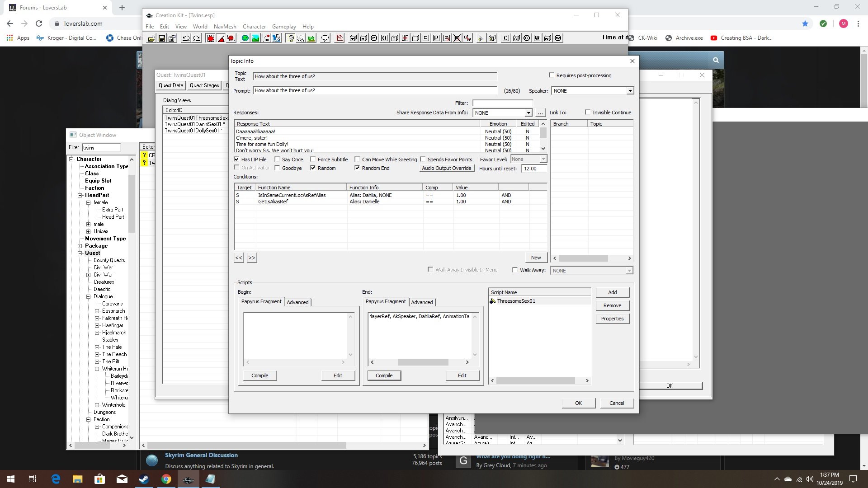Screen dimensions: 868x488
Task: Toggle the Grass toolbar icon
Action: click(311, 38)
